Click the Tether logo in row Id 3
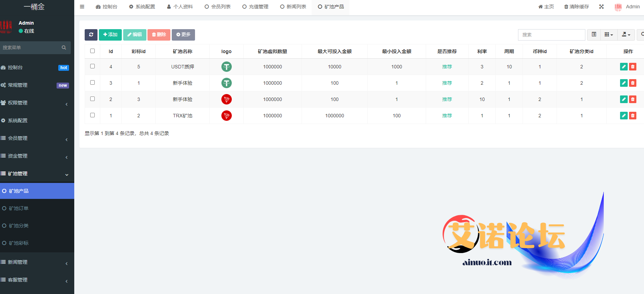644x294 pixels. pyautogui.click(x=227, y=83)
